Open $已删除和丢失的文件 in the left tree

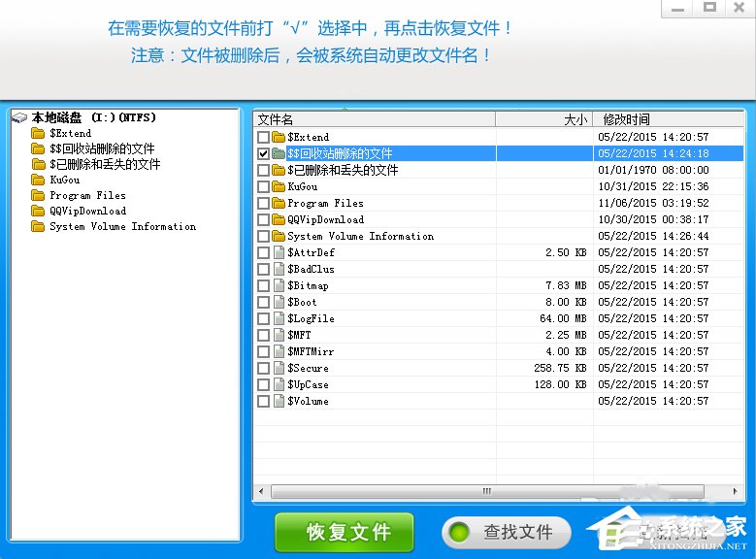coord(107,164)
